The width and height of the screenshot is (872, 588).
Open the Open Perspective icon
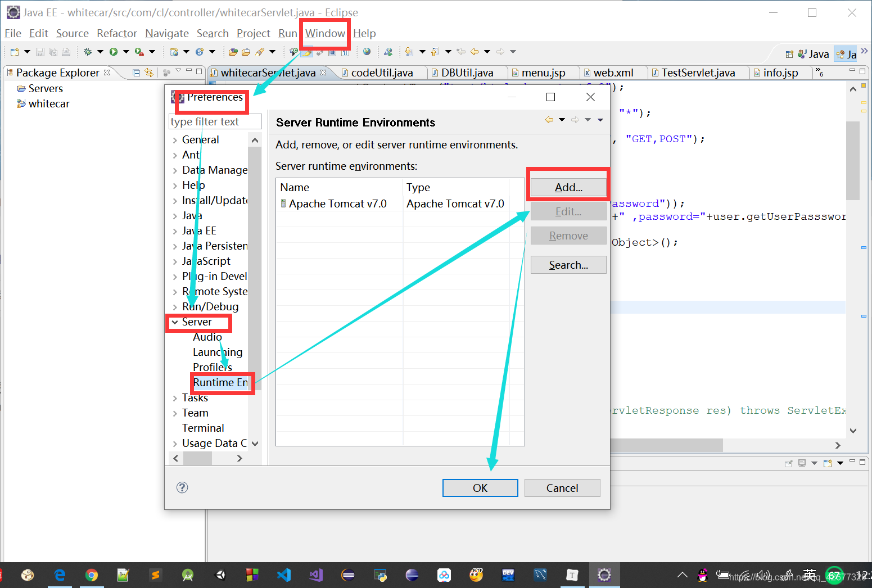(x=789, y=54)
